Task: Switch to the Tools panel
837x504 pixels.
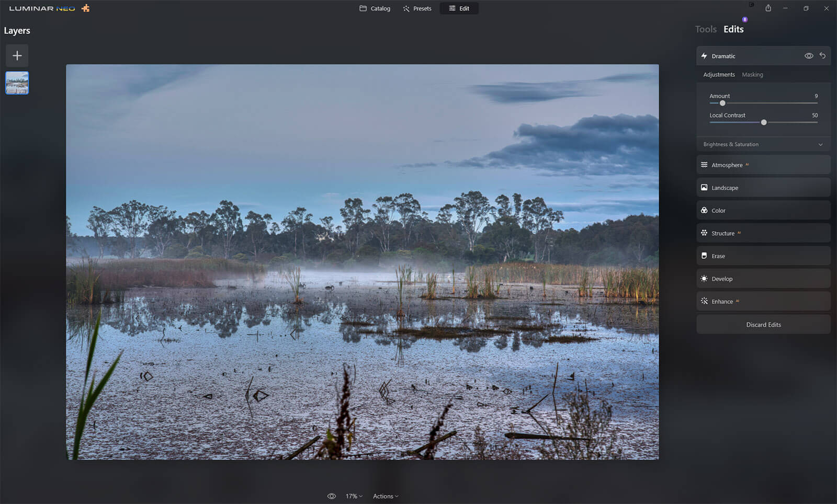Action: coord(705,29)
